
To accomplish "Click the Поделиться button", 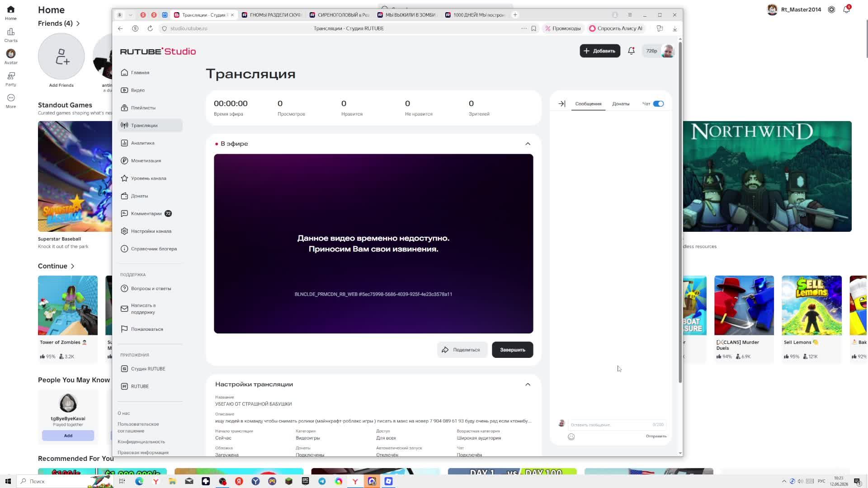I will 462,350.
